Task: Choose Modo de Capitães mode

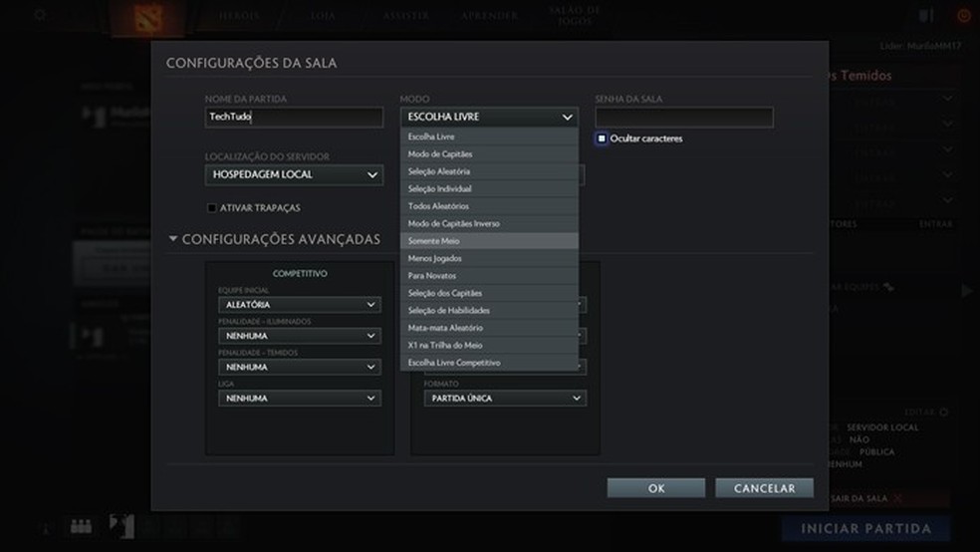Action: point(489,153)
